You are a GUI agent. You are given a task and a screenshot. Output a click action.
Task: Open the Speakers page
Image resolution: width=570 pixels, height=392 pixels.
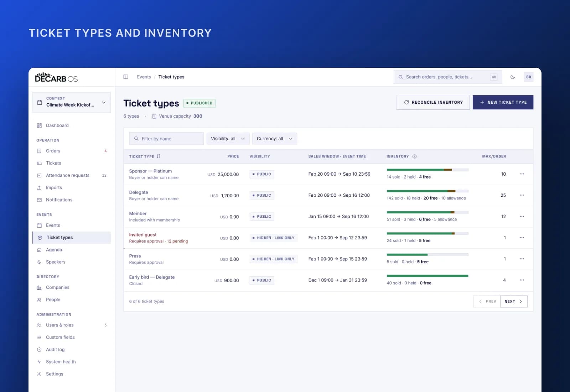point(72,262)
